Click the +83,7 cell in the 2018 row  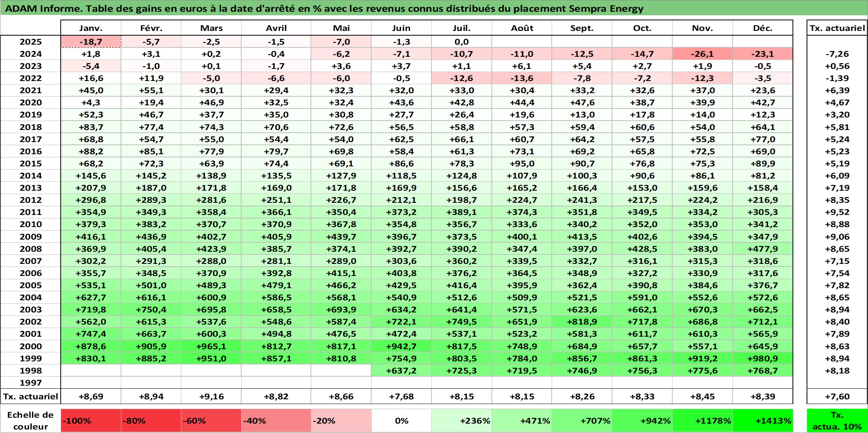click(x=91, y=127)
